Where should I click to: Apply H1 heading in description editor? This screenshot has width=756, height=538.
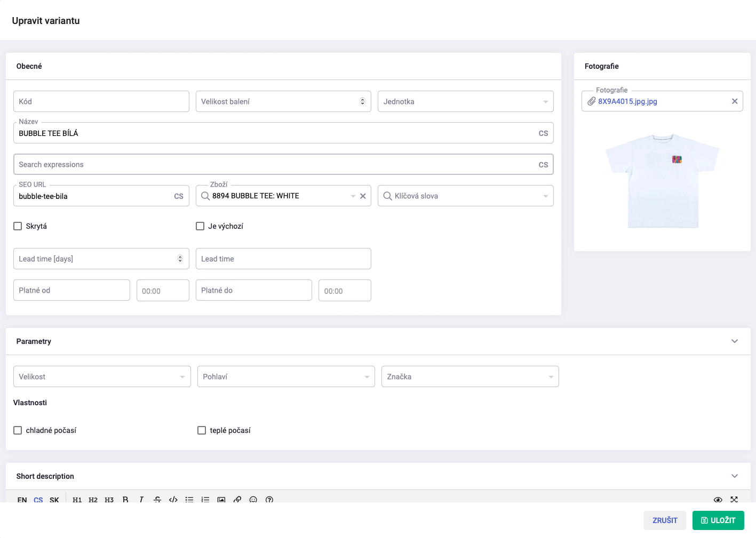[x=77, y=500]
